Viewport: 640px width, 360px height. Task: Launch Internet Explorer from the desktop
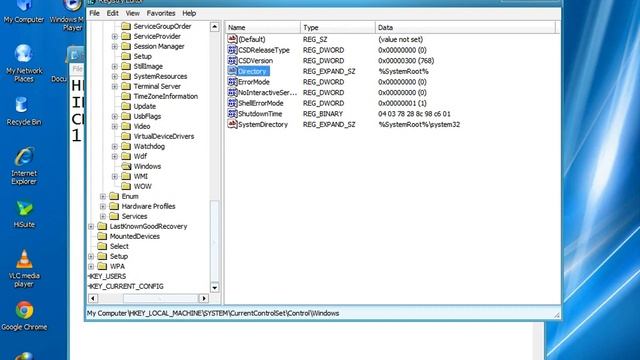tap(24, 166)
